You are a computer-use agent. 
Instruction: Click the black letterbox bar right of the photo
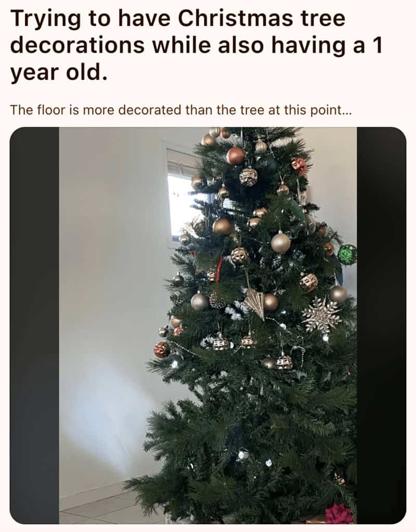tap(381, 325)
